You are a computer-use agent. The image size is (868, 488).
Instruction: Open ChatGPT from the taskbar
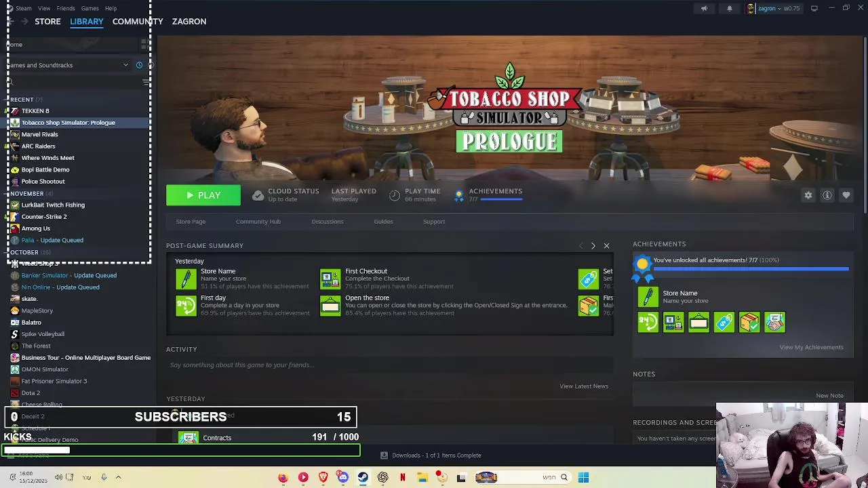(x=383, y=477)
